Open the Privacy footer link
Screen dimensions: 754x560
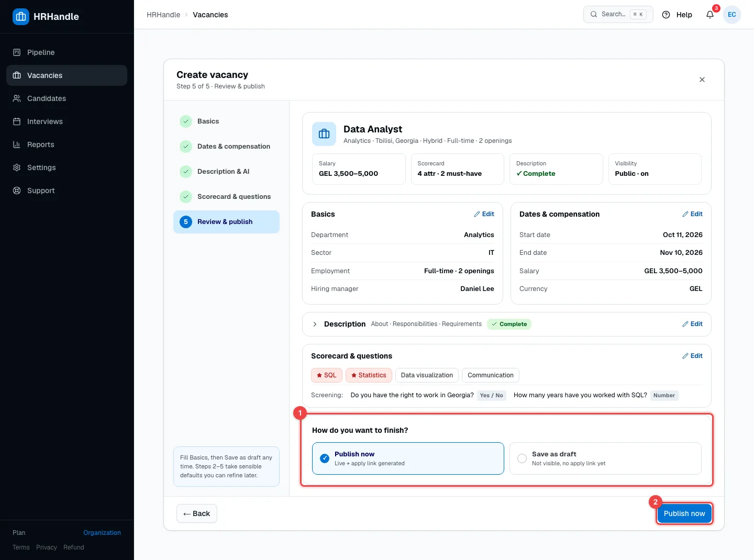47,547
